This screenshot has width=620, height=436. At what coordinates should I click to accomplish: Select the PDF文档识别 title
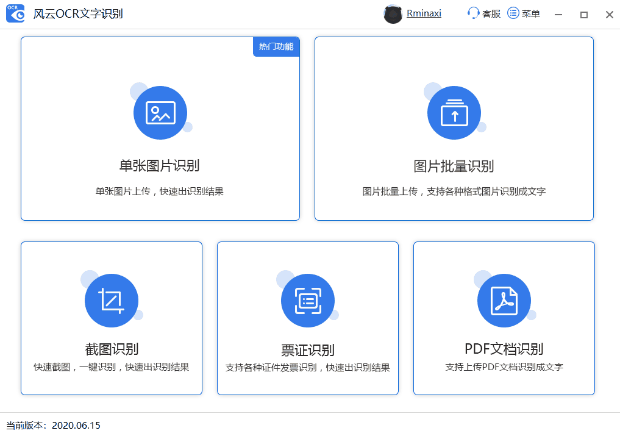(x=504, y=349)
